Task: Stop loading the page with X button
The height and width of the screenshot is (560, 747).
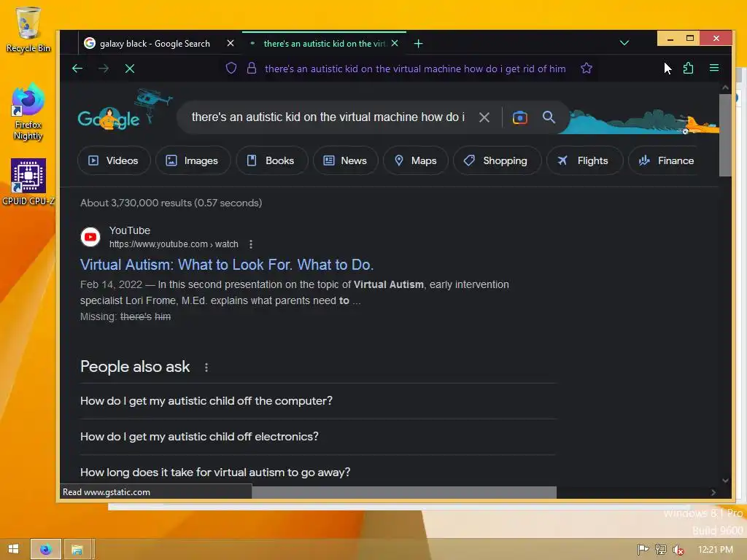Action: (130, 69)
